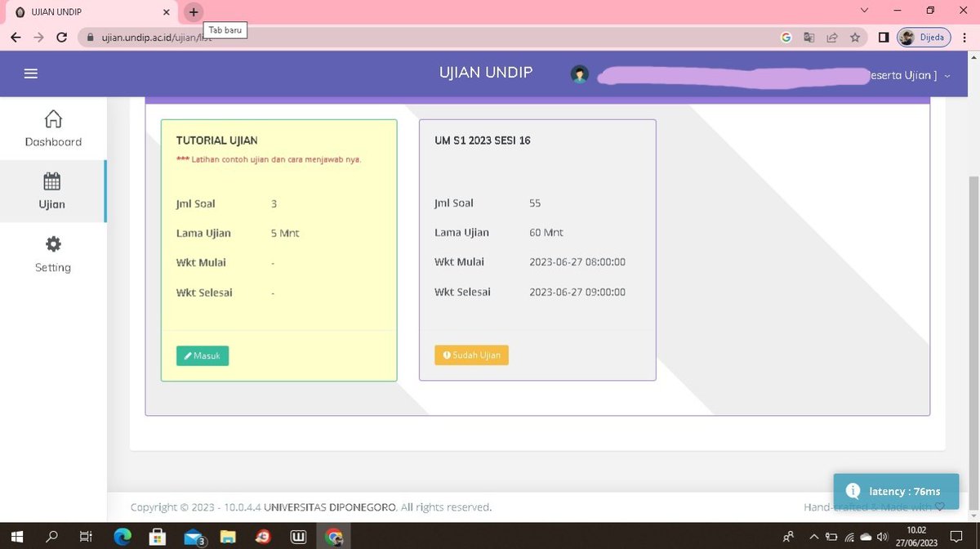
Task: Click the Sudah Ujian button
Action: click(472, 355)
